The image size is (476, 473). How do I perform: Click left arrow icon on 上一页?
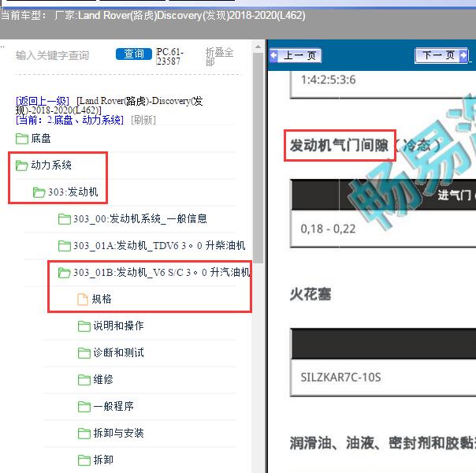273,55
